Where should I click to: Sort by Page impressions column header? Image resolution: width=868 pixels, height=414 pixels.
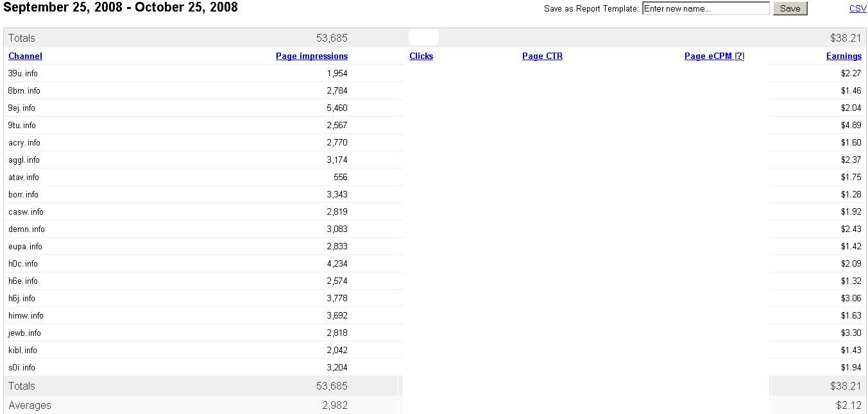pos(312,56)
